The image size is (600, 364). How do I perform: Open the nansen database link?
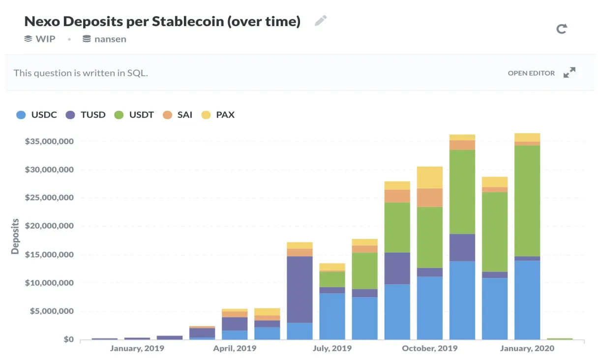coord(110,39)
